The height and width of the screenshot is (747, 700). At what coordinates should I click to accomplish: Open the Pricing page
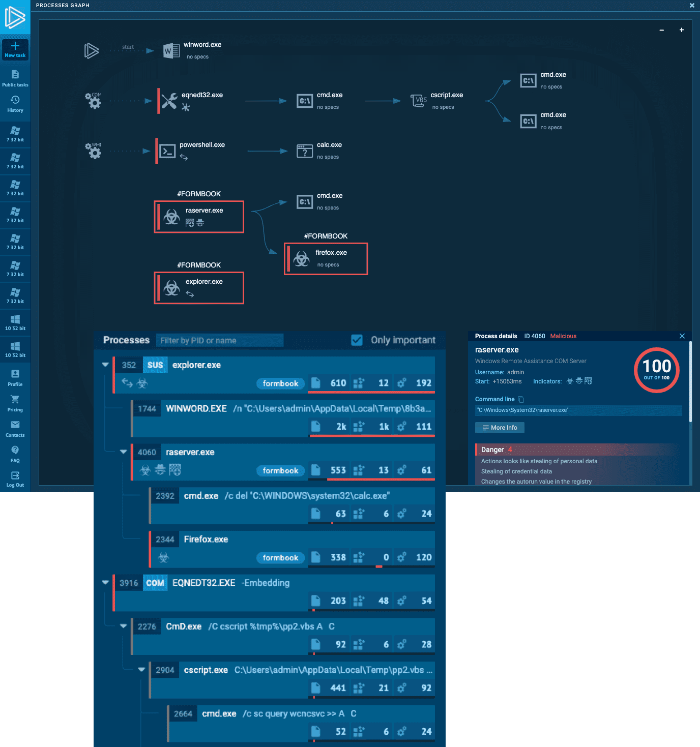click(15, 403)
